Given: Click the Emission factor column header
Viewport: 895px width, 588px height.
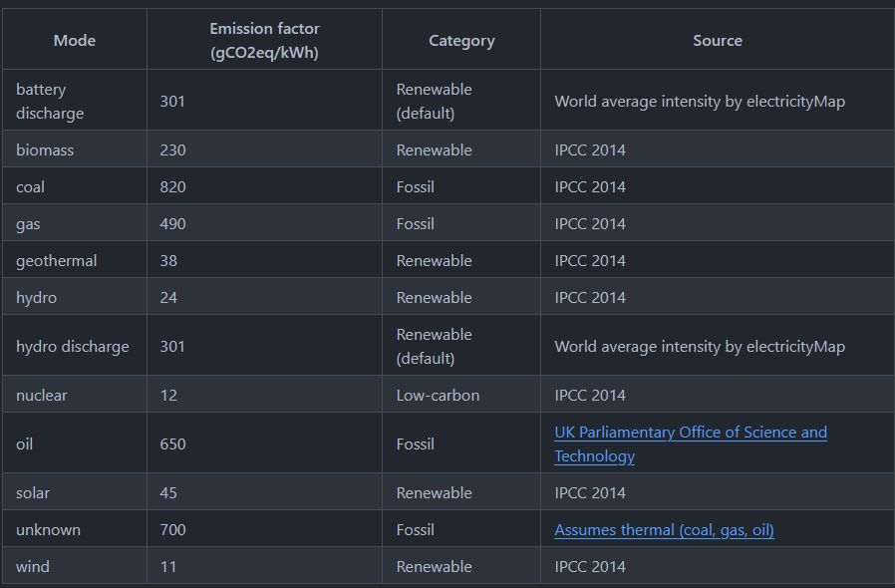Looking at the screenshot, I should click(263, 39).
